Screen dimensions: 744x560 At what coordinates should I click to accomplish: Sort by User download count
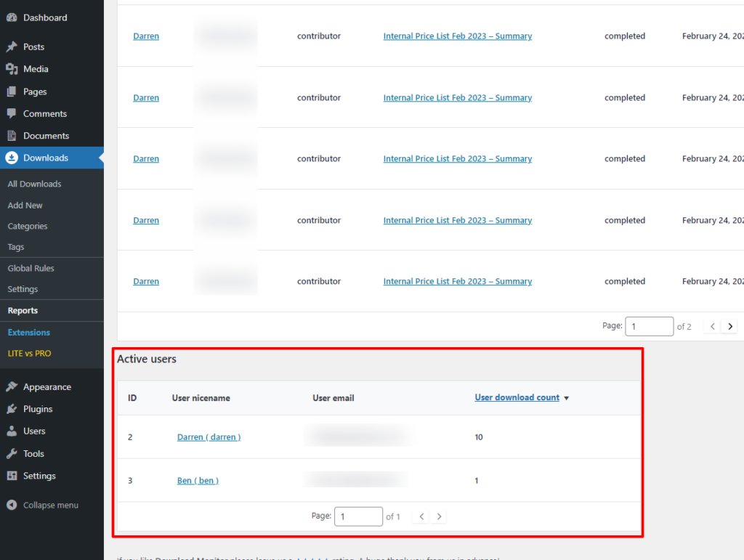517,397
